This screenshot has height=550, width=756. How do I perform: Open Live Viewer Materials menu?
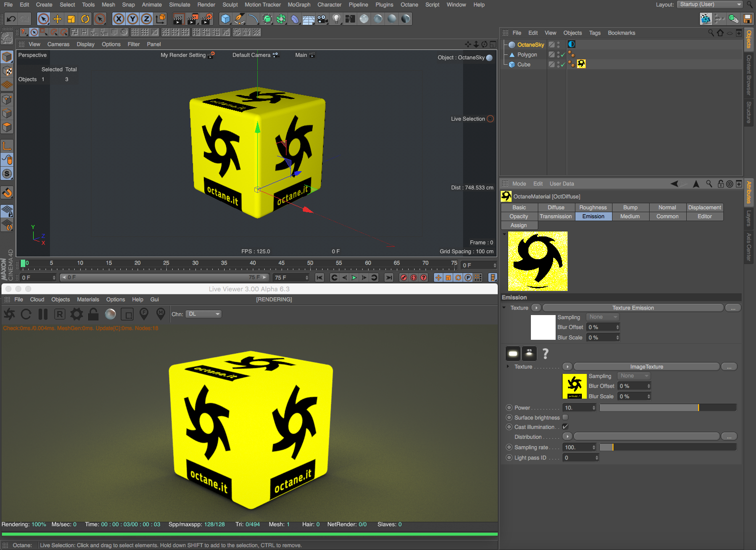tap(88, 299)
